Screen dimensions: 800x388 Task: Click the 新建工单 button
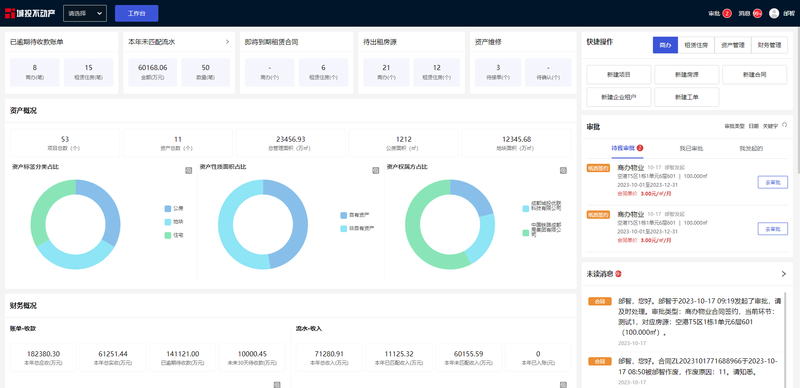687,97
